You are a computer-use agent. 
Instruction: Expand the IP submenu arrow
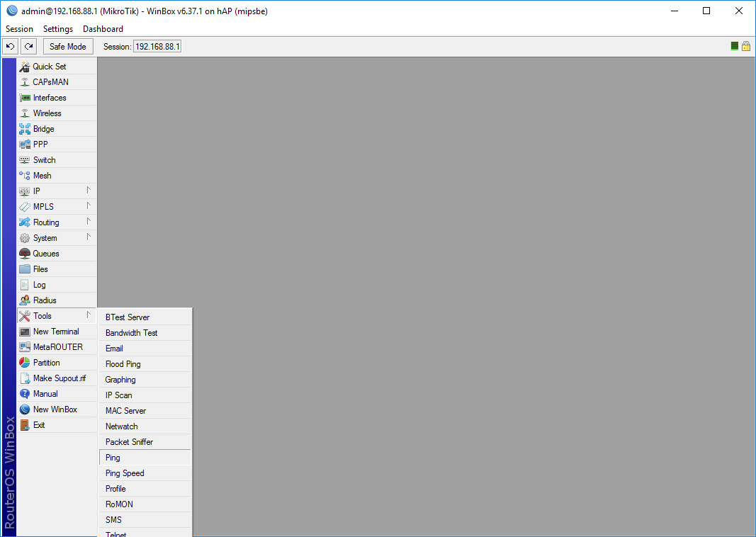(89, 191)
